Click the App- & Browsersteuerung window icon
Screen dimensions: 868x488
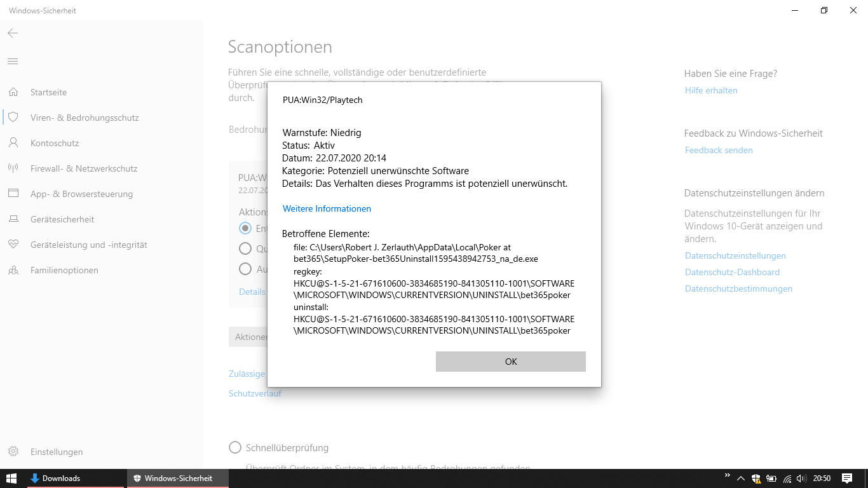tap(13, 194)
